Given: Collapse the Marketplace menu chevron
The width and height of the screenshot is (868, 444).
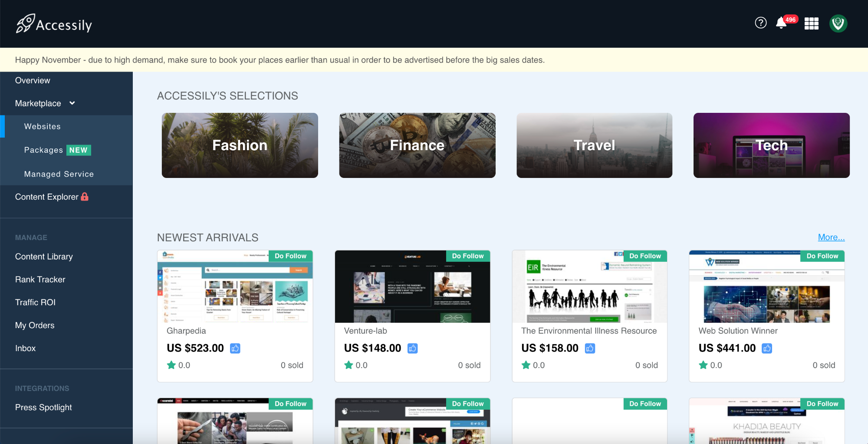Looking at the screenshot, I should click(72, 103).
